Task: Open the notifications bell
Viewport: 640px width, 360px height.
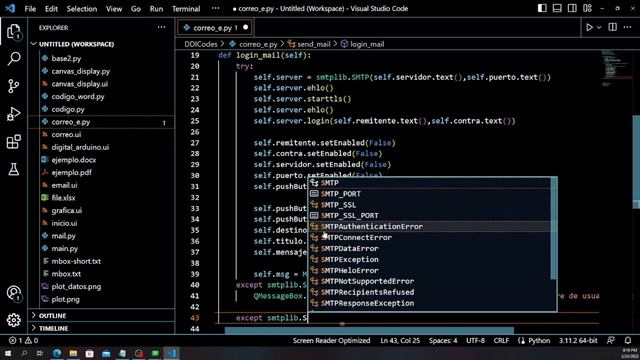Action: coord(628,340)
